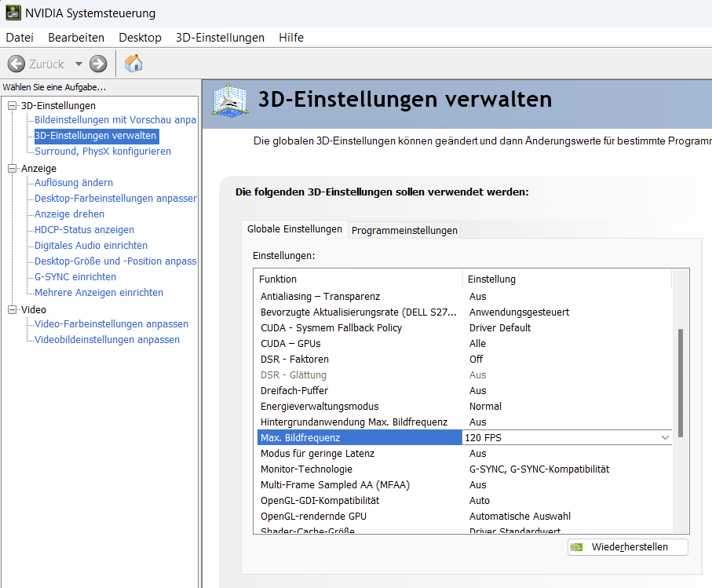
Task: Switch to Globale Einstellungen tab
Action: pyautogui.click(x=294, y=229)
